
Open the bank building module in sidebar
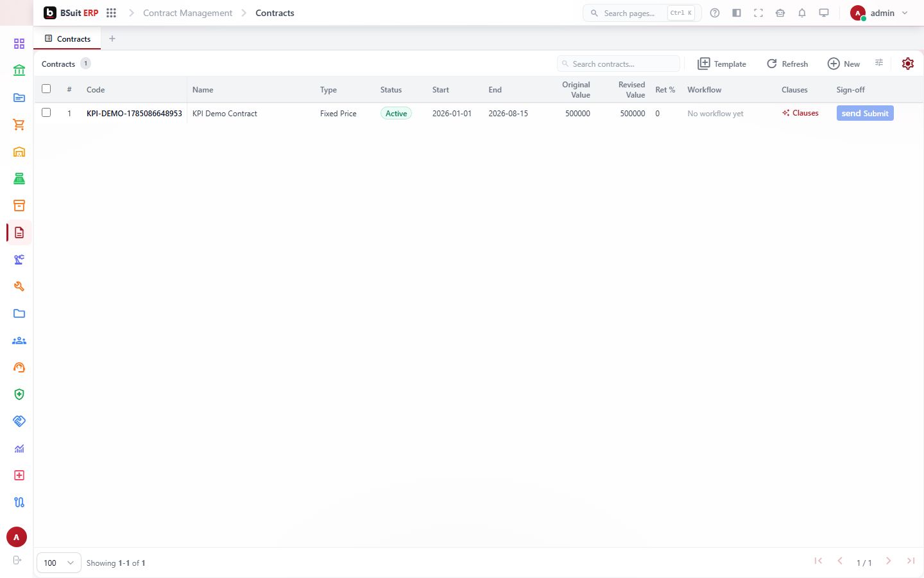[19, 71]
